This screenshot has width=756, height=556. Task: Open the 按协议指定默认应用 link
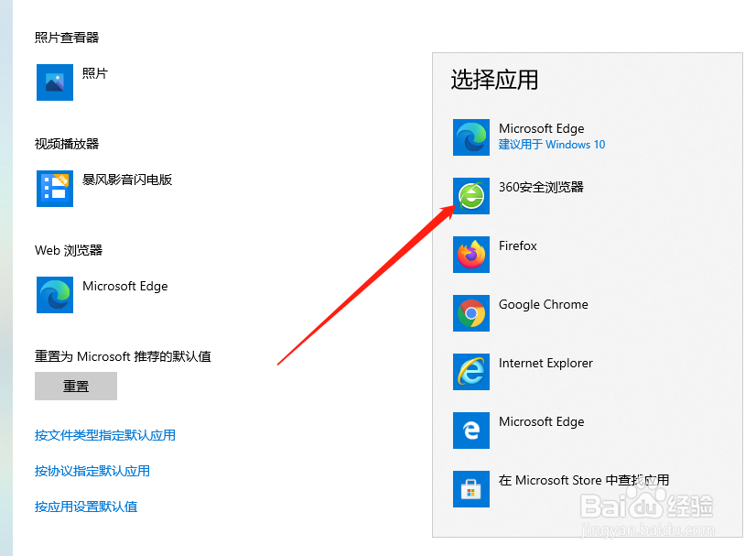coord(92,471)
